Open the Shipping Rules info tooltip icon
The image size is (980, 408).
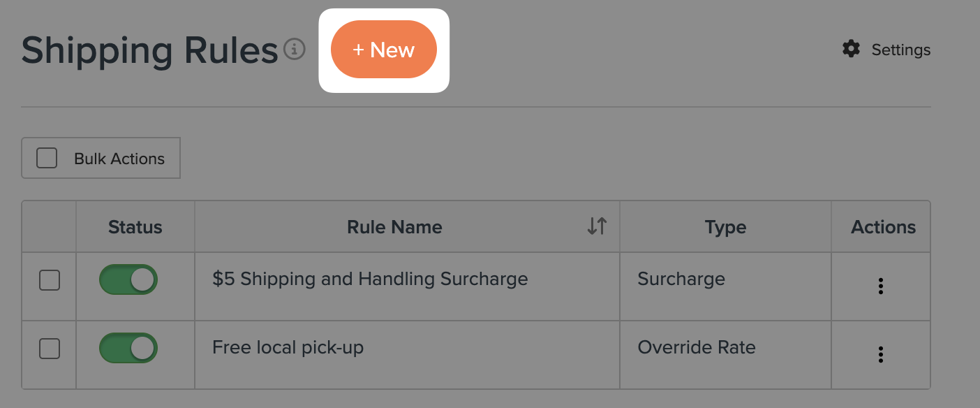coord(295,50)
